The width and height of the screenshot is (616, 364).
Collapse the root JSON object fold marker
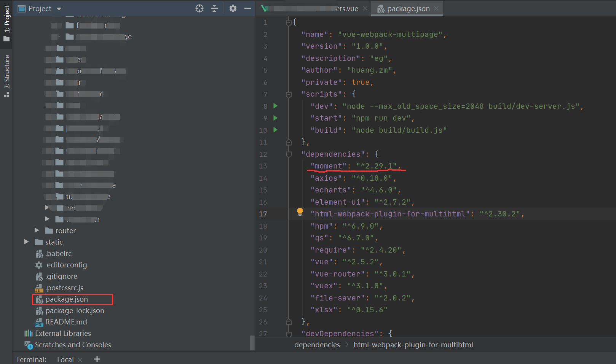pos(289,22)
